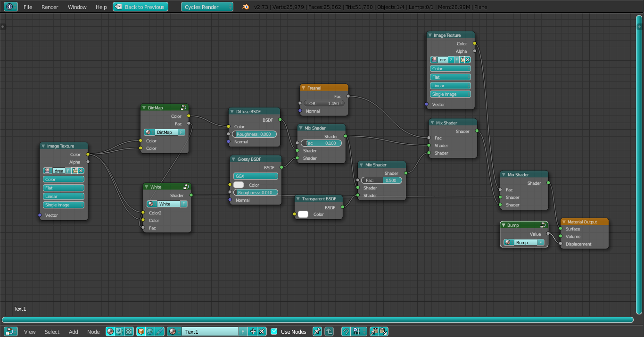
Task: Toggle fake user F on White group
Action: pos(183,204)
